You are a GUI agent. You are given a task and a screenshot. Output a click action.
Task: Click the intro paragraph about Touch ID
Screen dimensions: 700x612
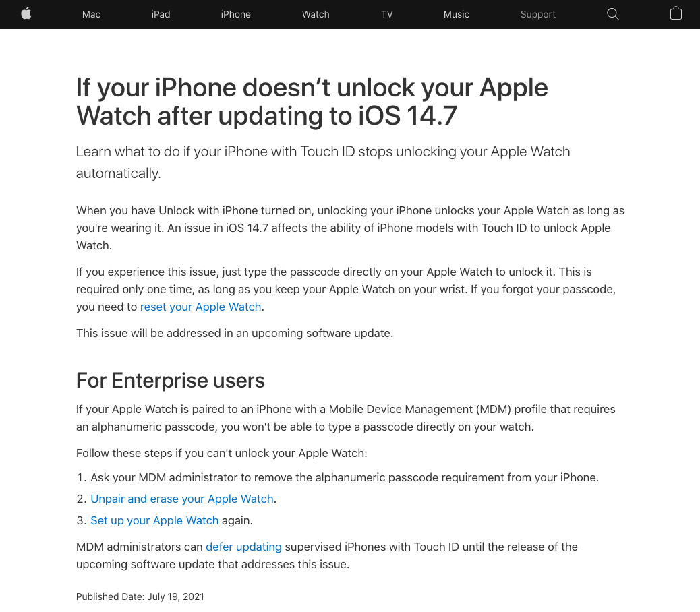(x=323, y=162)
